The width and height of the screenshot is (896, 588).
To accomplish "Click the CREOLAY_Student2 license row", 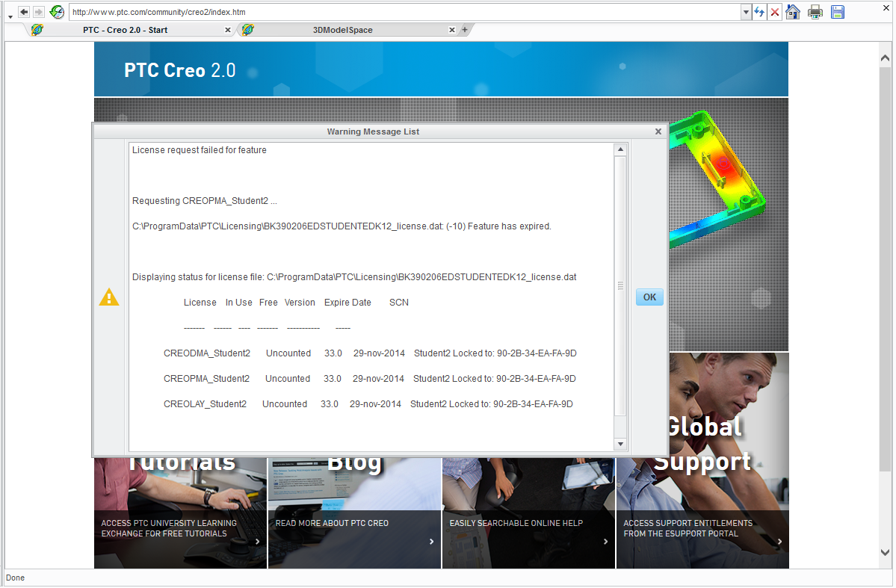I will pyautogui.click(x=368, y=404).
